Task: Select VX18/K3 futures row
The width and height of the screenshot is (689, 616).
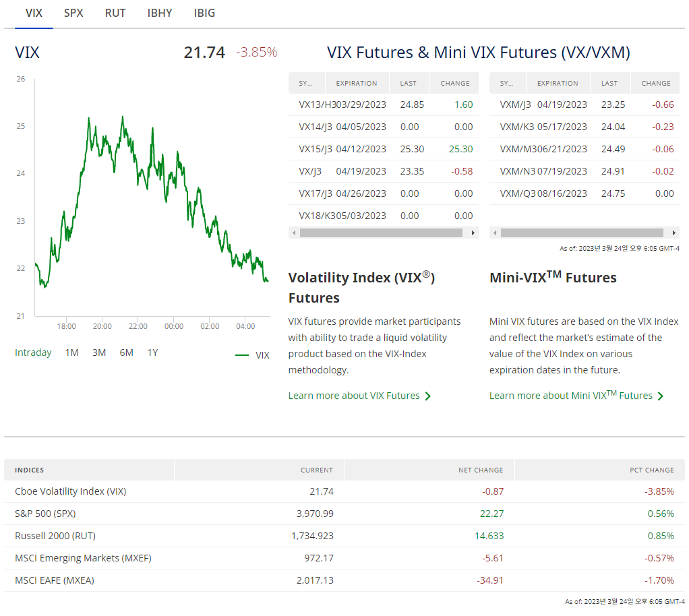Action: point(384,216)
